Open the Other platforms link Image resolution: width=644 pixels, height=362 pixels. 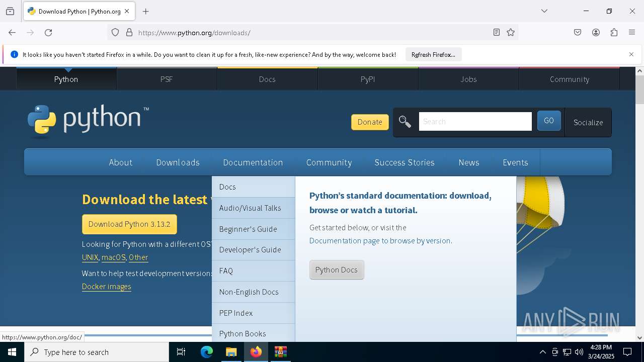138,257
